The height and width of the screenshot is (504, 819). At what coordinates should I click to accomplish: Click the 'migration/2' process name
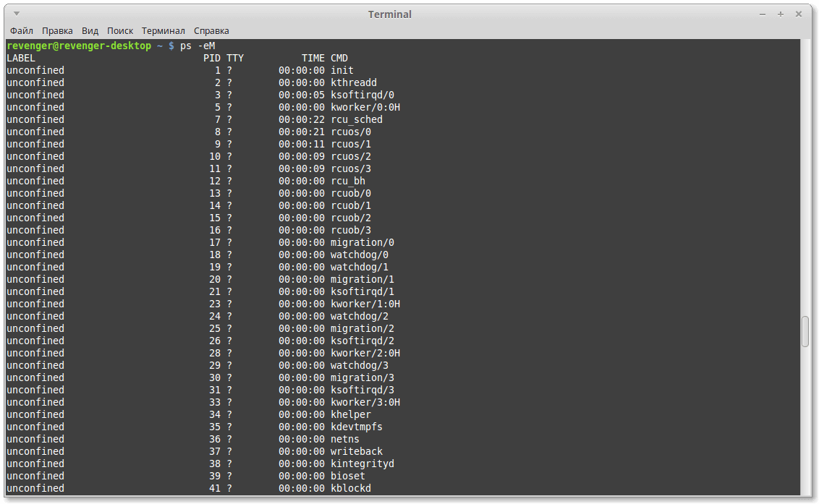[x=362, y=328]
